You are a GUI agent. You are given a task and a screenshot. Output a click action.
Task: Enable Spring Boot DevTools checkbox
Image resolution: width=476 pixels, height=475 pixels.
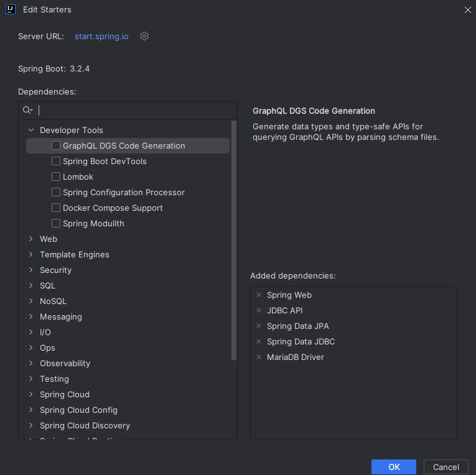click(x=56, y=161)
